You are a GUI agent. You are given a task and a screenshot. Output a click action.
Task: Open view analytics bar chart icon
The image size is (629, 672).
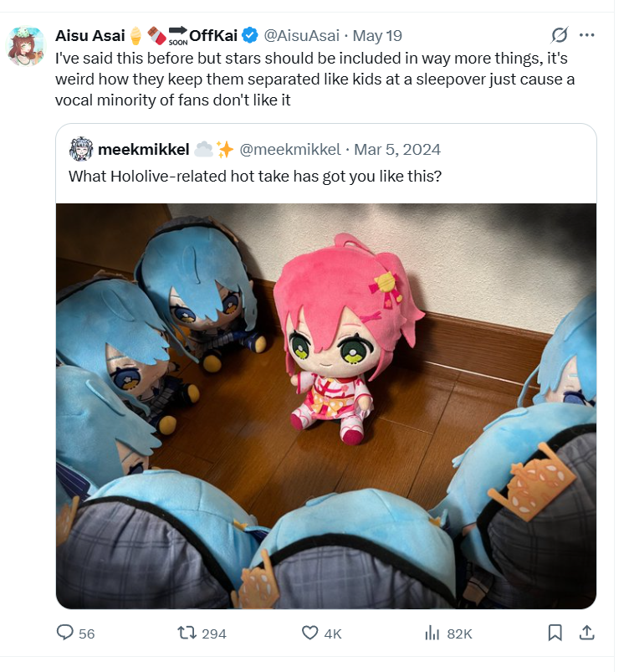pyautogui.click(x=432, y=633)
